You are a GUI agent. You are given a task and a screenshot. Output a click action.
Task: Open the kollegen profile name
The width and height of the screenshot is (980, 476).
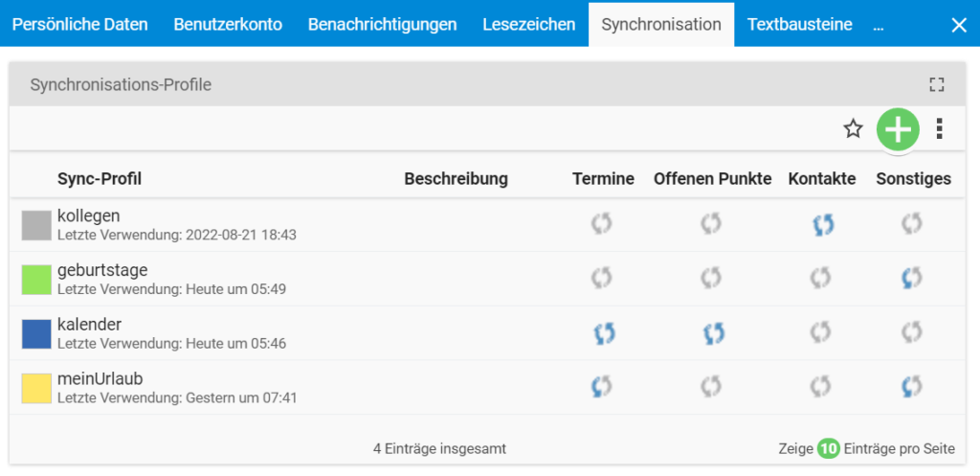[88, 215]
